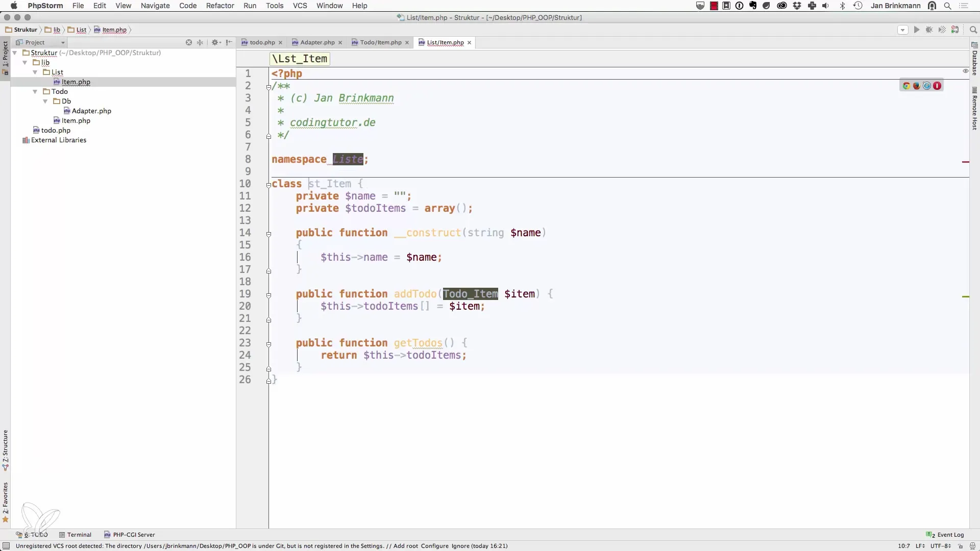The height and width of the screenshot is (551, 980).
Task: Open the Code menu
Action: (188, 6)
